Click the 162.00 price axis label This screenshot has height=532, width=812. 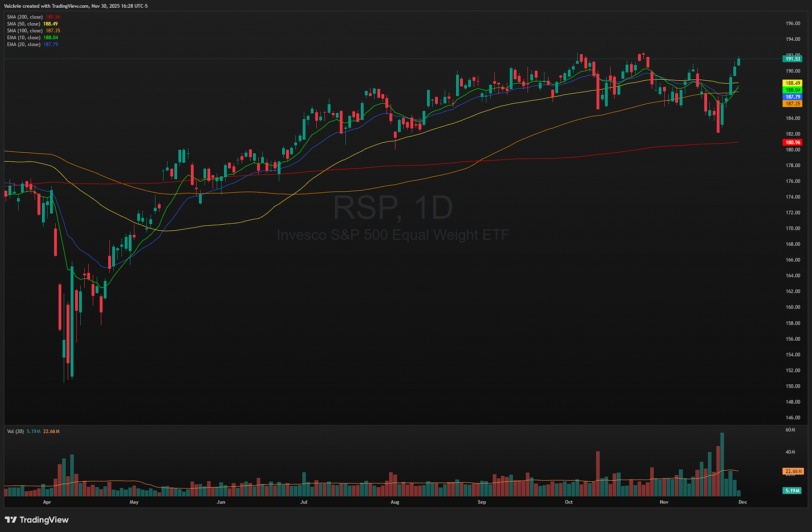click(793, 292)
